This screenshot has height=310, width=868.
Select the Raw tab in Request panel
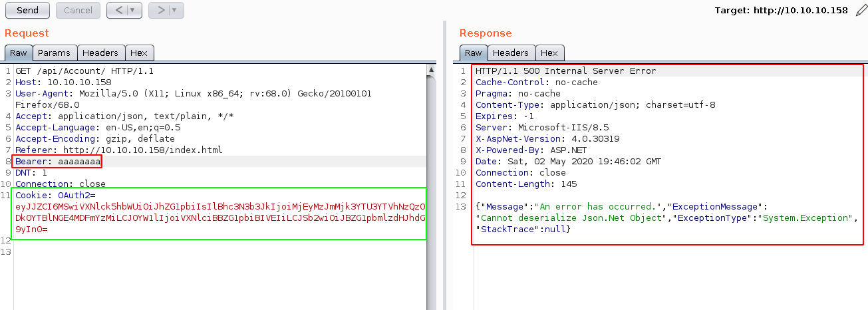tap(18, 53)
